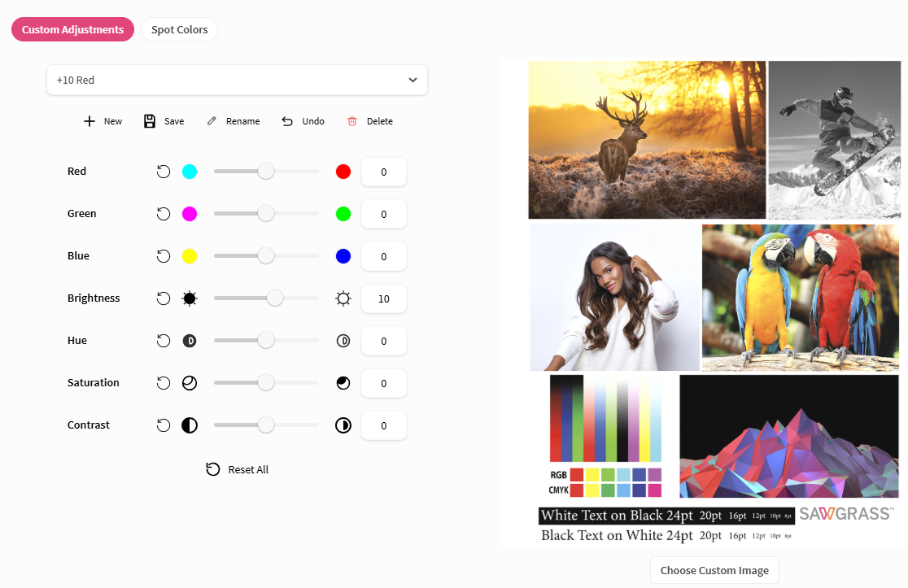
Task: Click the reset arrow for Red
Action: coord(164,172)
